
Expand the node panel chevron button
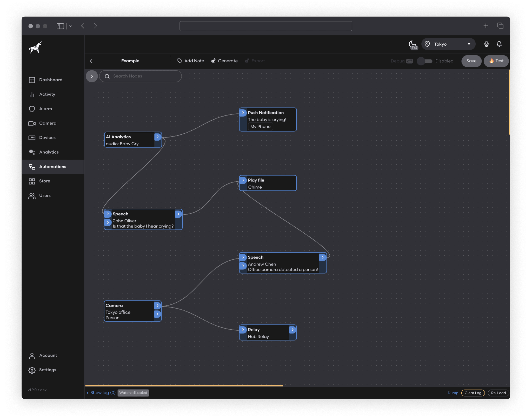point(92,76)
